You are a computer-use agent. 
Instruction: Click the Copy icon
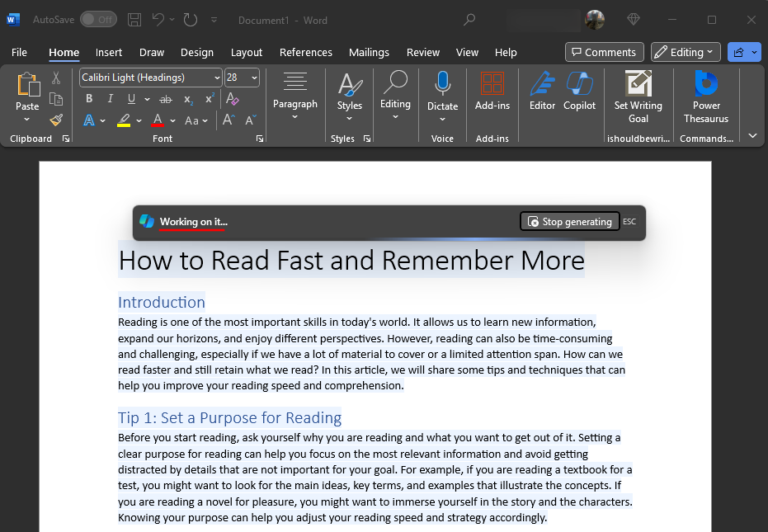[x=56, y=99]
